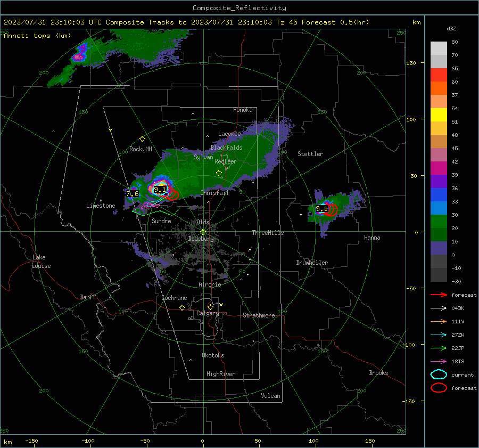Select the 9.1 storm cell label near Hanna
This screenshot has height=448, width=479.
coord(321,209)
